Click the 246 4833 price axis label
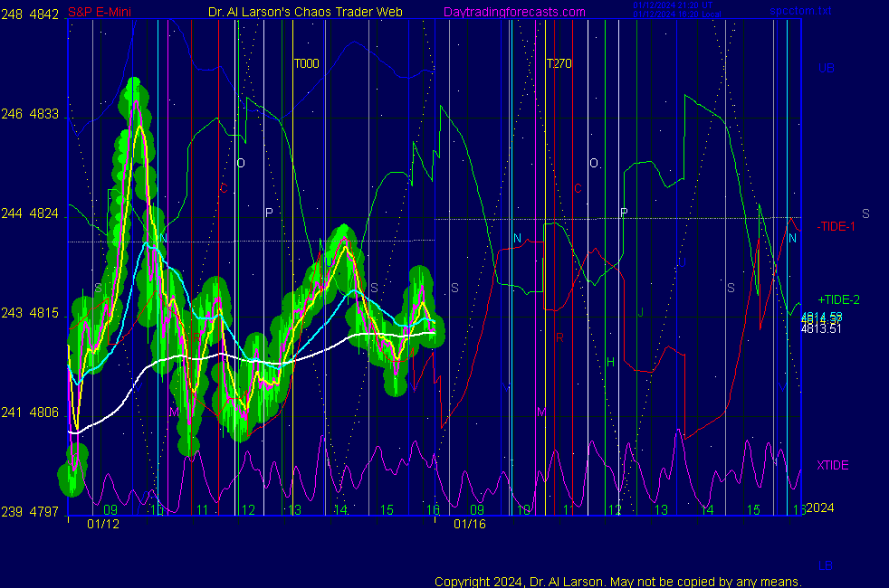 click(31, 114)
